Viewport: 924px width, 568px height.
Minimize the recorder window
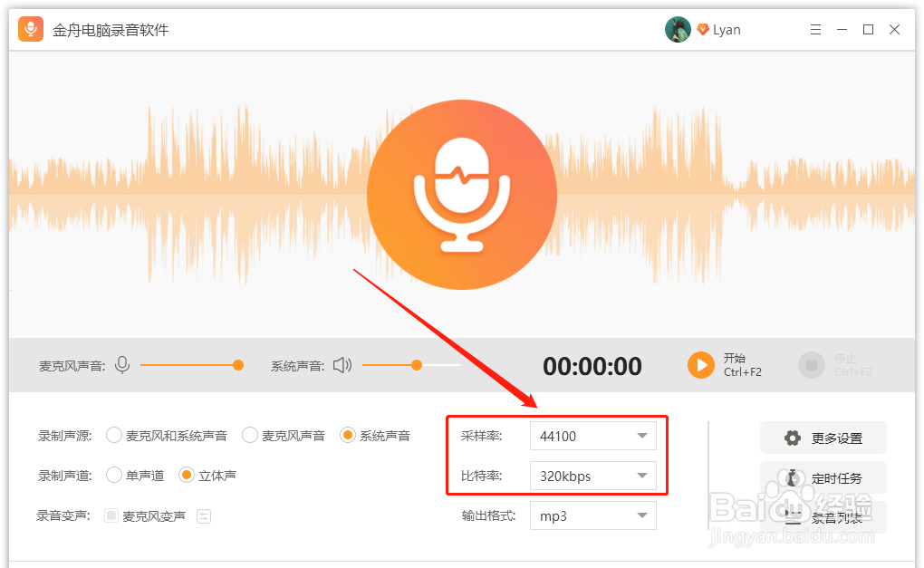(842, 30)
